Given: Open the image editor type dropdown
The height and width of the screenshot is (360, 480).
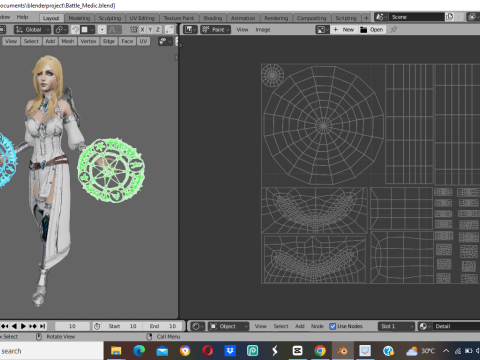Looking at the screenshot, I should [x=190, y=30].
